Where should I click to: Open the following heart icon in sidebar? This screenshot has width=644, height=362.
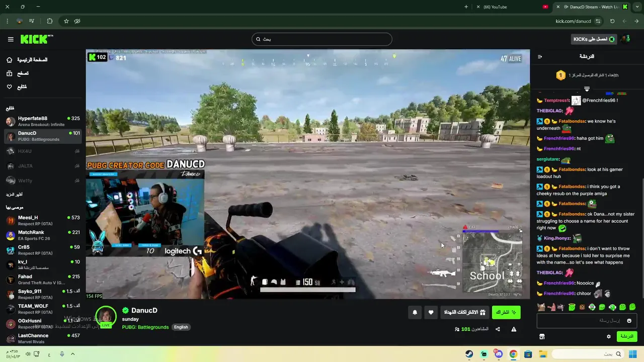pos(9,87)
